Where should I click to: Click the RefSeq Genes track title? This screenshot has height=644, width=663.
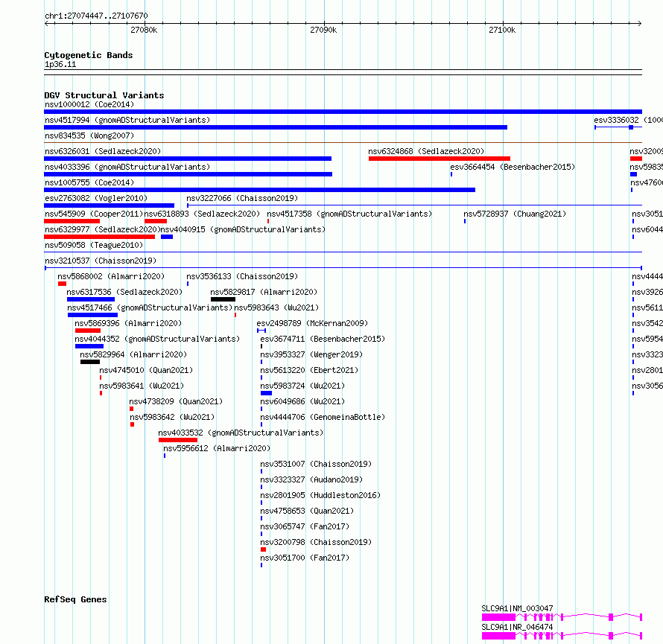[x=75, y=599]
